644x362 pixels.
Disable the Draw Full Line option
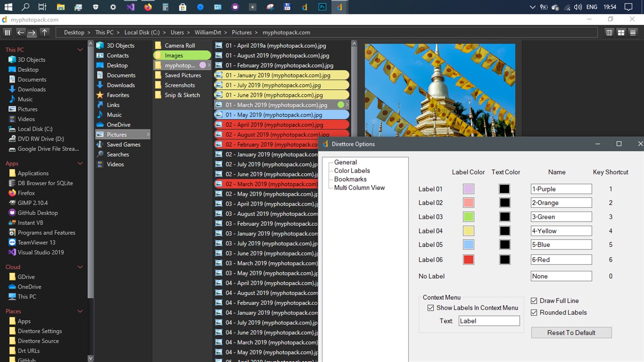coord(534,300)
